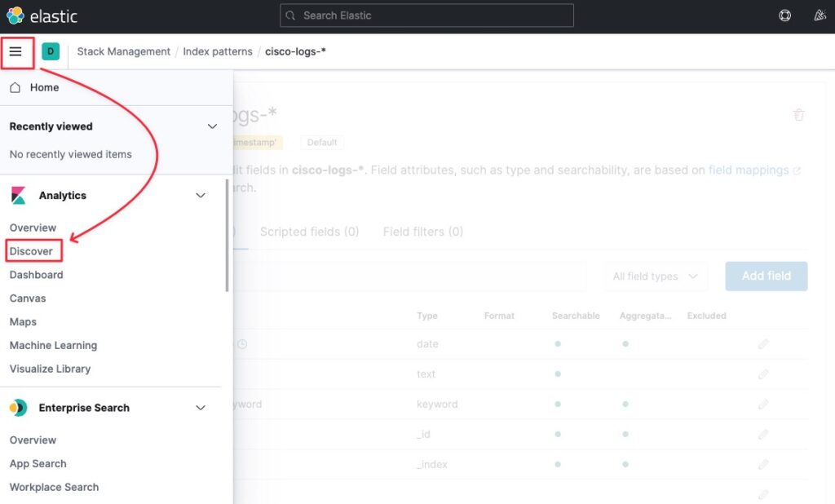Click the green D space avatar

51,51
